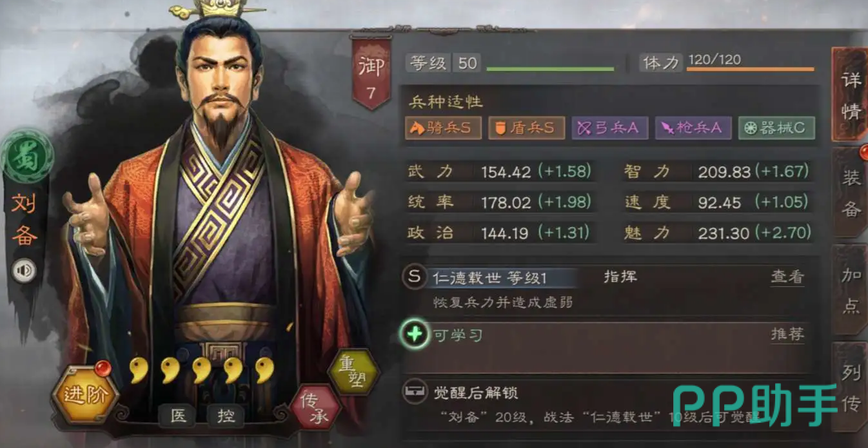
Task: Tap the 医 healer trait tag
Action: click(x=178, y=416)
